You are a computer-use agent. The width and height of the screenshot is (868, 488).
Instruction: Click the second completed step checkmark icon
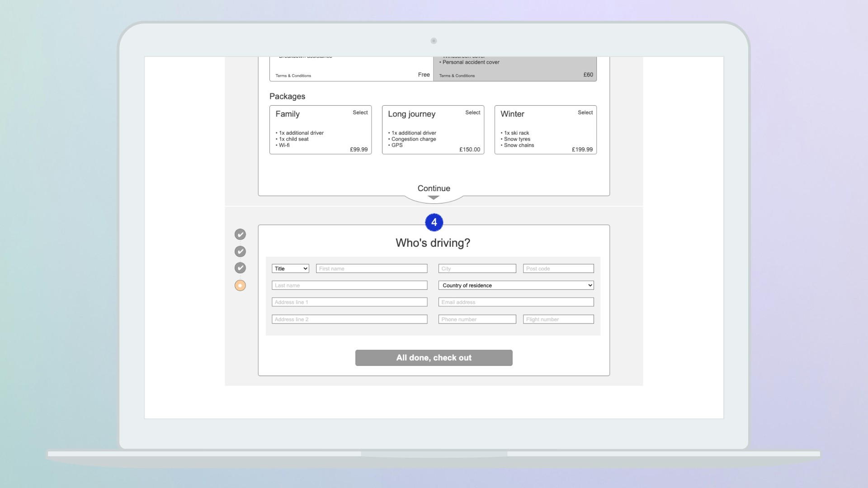click(240, 251)
